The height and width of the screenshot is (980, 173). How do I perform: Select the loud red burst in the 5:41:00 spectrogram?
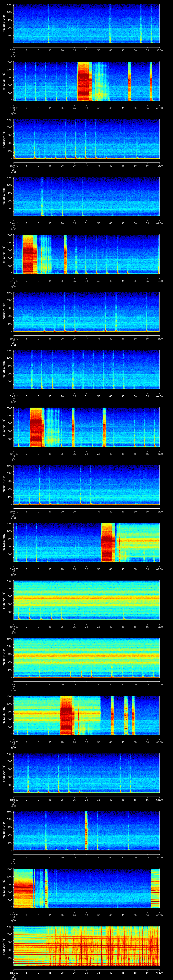(30, 254)
